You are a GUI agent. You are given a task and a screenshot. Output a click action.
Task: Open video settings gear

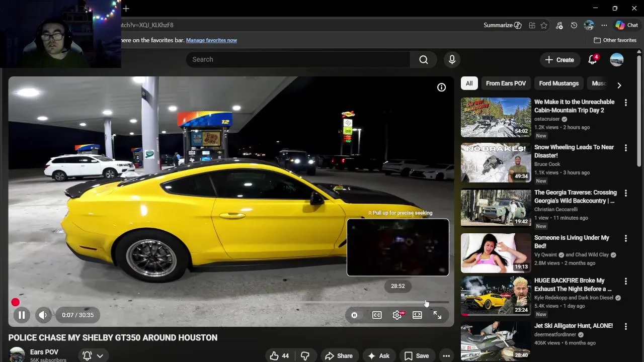[x=397, y=315]
